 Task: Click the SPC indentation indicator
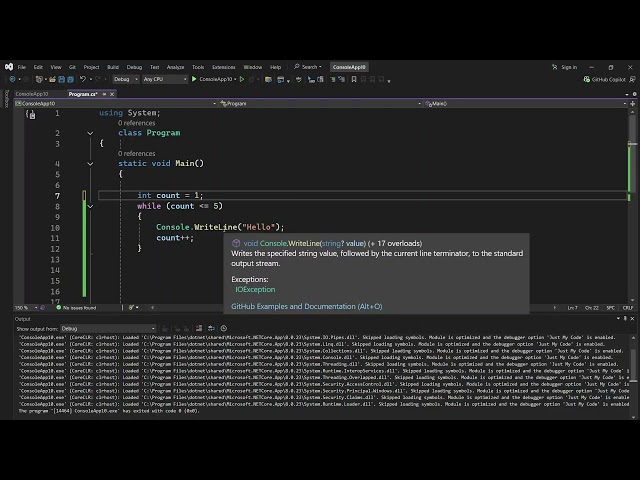coord(611,307)
